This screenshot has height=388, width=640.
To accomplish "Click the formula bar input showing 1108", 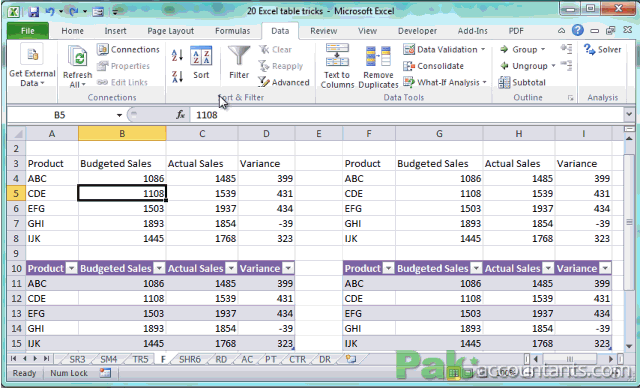I will click(x=406, y=115).
